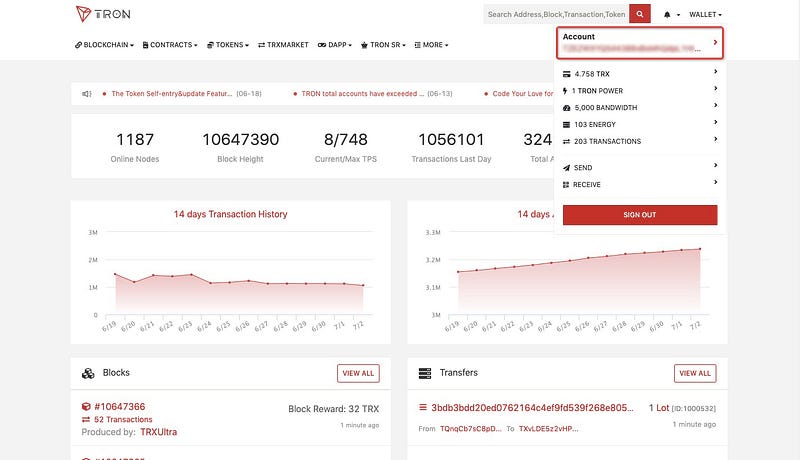The width and height of the screenshot is (800, 460).
Task: Click the TRON logo
Action: point(103,14)
